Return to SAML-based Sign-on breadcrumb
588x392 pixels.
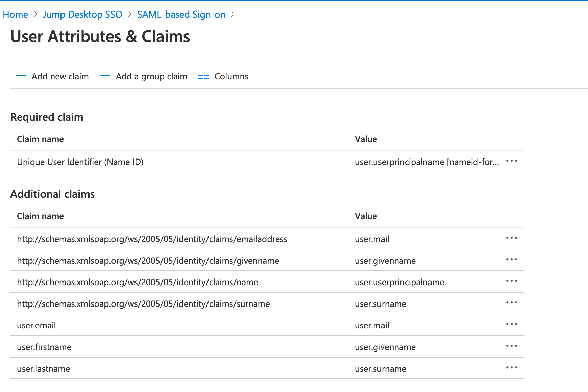(181, 15)
